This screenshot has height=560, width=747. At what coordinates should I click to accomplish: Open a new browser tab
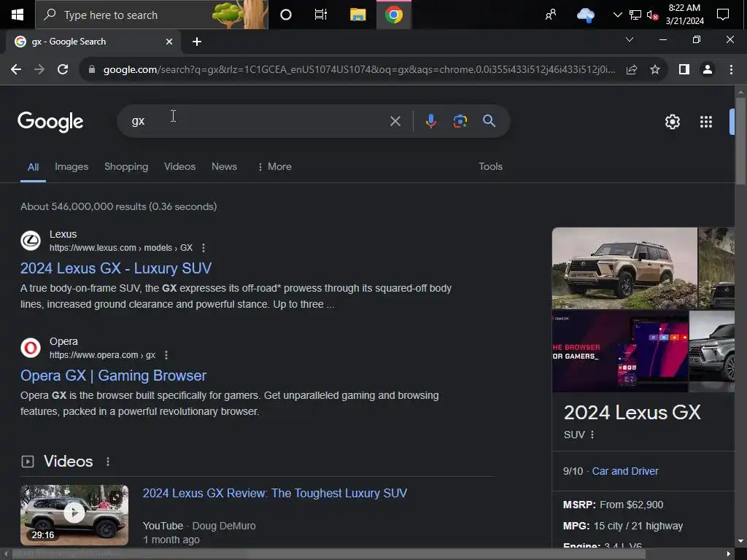[x=197, y=42]
